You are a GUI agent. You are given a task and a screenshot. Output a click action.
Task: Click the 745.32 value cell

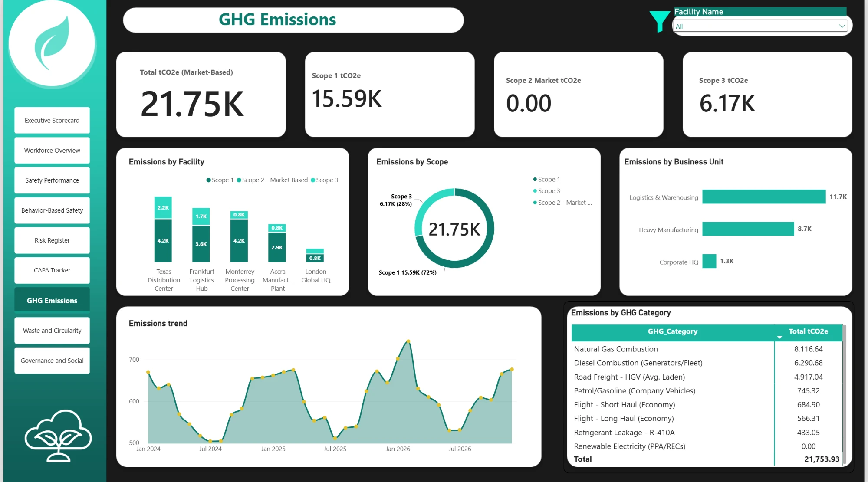(808, 390)
